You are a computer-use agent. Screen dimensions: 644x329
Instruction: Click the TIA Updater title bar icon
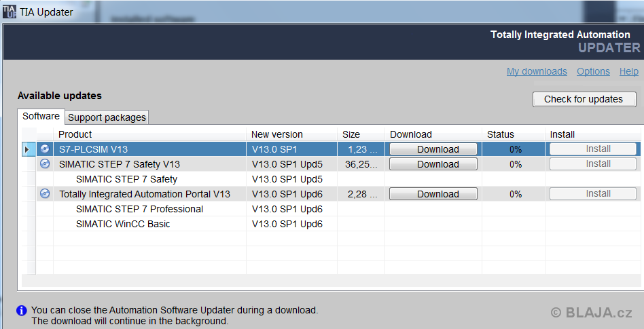tap(10, 12)
